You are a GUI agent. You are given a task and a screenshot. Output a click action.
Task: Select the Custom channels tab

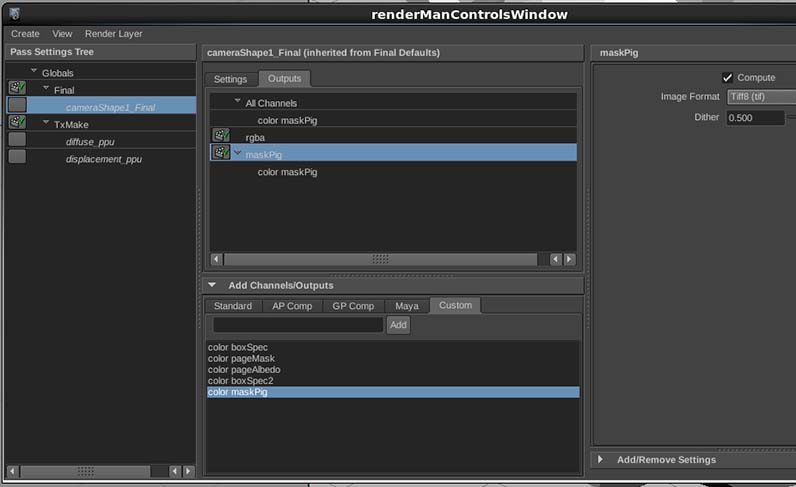[x=455, y=305]
